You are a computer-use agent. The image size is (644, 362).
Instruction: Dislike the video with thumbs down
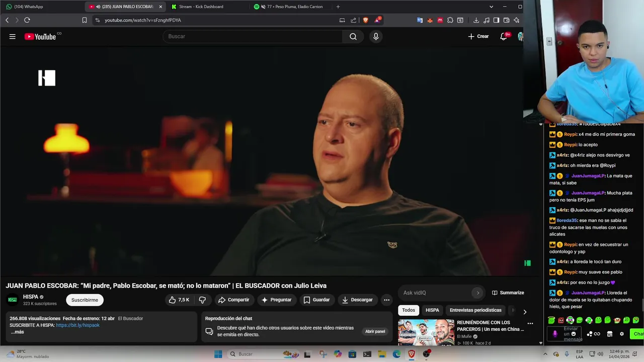coord(202,300)
